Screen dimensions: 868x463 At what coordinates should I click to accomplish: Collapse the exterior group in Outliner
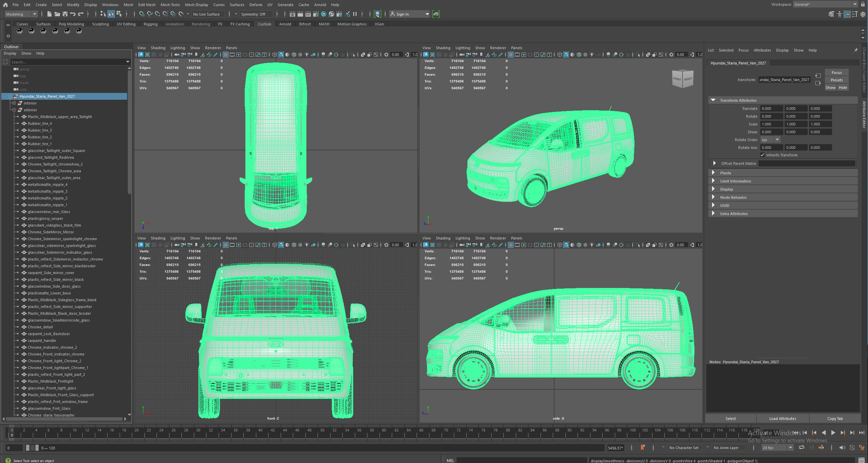click(14, 110)
